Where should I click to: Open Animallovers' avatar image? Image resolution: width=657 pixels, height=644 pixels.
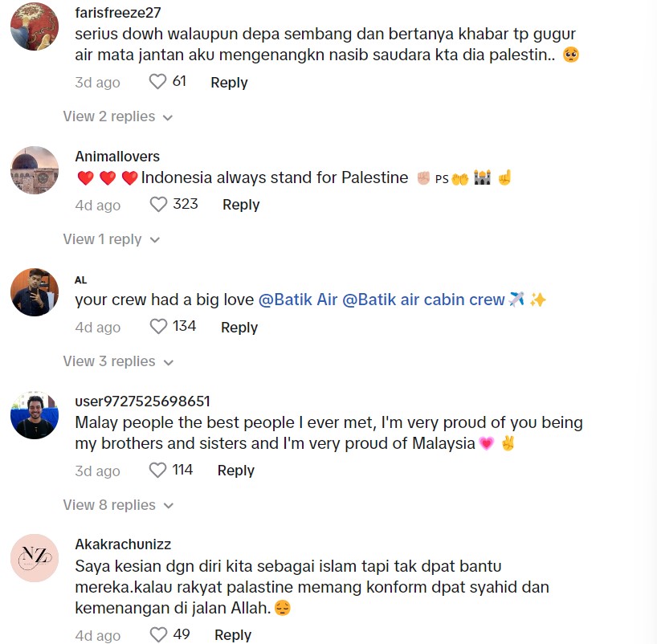point(35,170)
